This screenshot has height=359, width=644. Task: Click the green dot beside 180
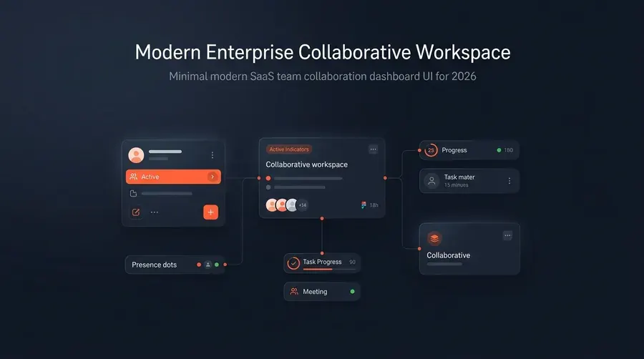[x=499, y=150]
